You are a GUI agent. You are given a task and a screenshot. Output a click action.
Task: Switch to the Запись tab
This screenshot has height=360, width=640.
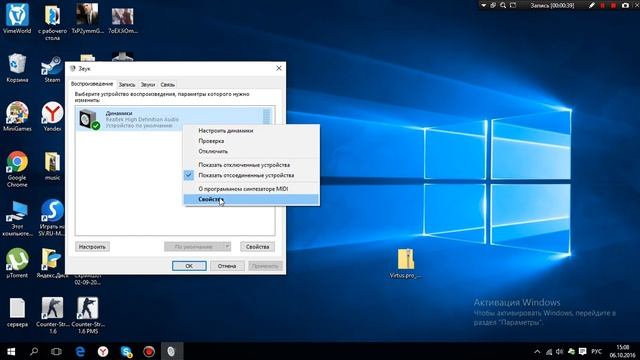pyautogui.click(x=127, y=84)
